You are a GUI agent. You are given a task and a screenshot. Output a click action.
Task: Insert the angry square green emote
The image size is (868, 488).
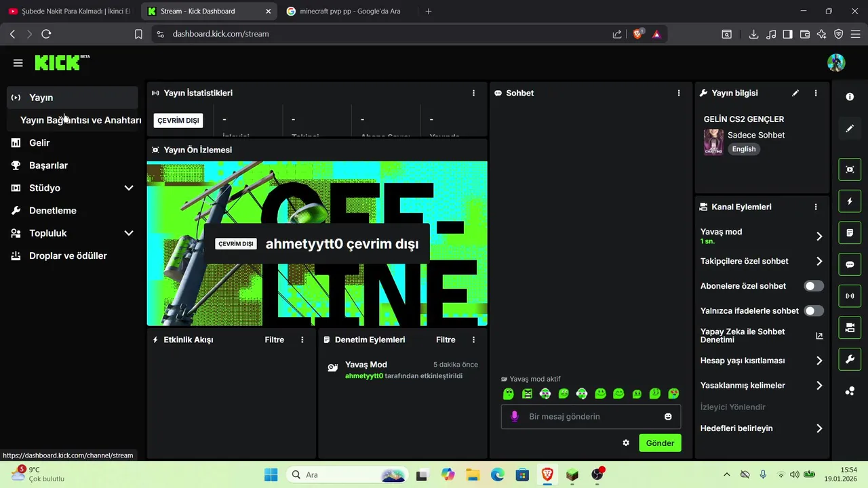coord(527,394)
